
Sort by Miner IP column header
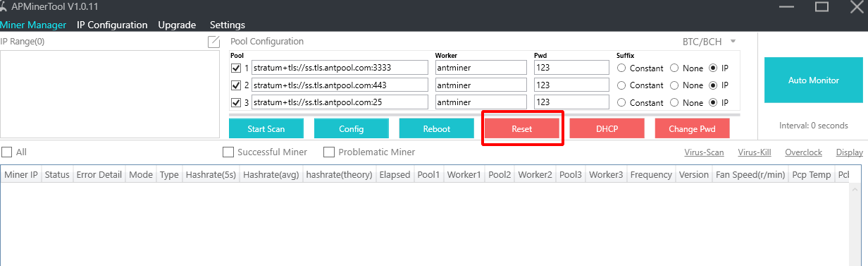point(20,174)
